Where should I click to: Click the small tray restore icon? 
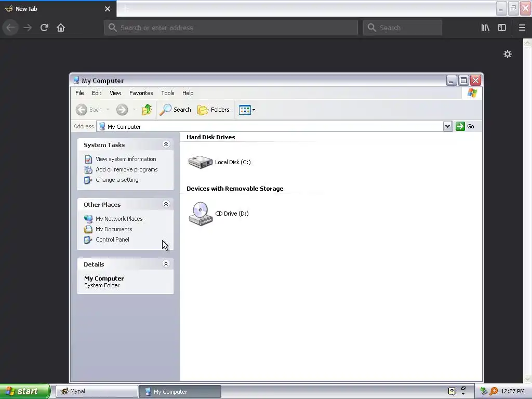pyautogui.click(x=463, y=388)
